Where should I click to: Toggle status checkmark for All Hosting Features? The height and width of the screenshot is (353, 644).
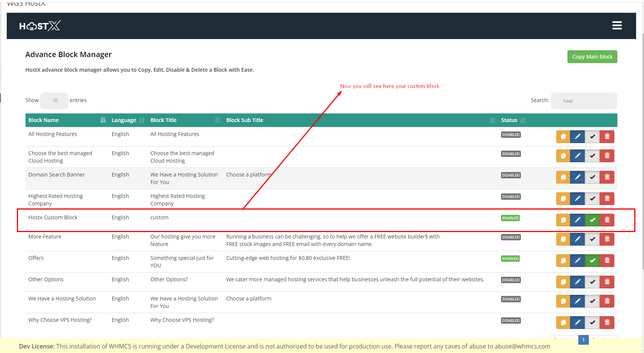click(x=592, y=137)
